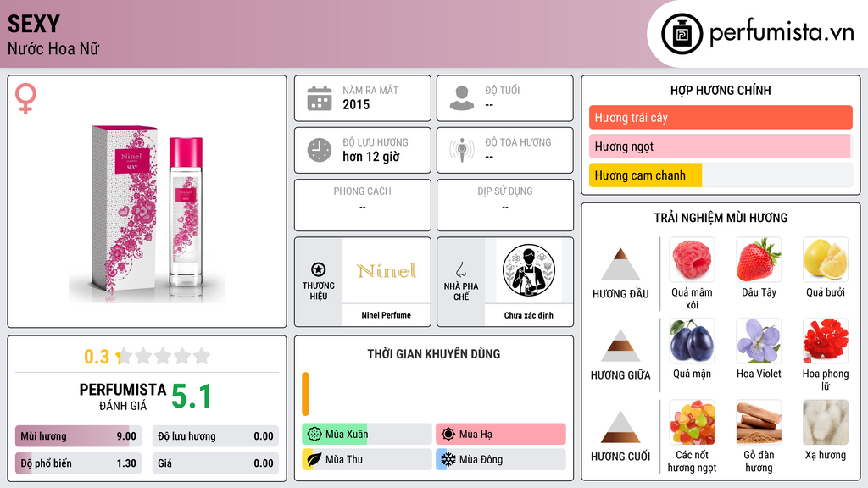Viewport: 868px width, 488px height.
Task: Click the grey star rating row
Action: (164, 356)
